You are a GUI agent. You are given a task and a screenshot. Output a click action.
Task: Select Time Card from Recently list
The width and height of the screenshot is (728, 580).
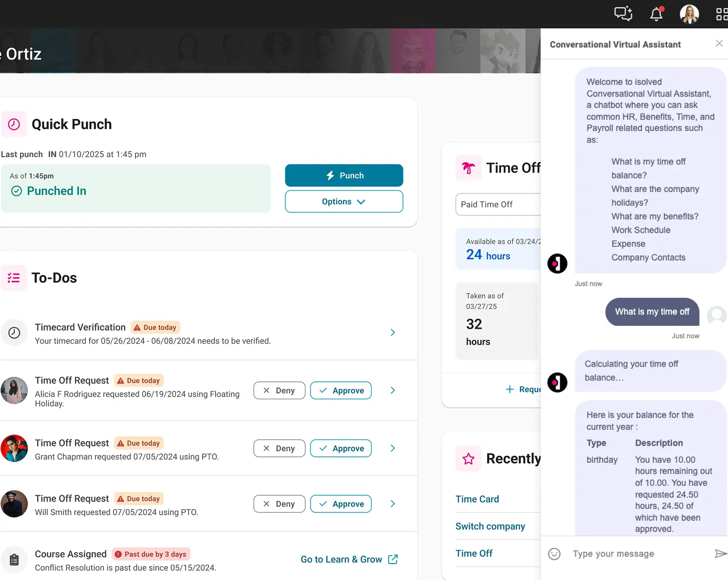click(x=477, y=498)
